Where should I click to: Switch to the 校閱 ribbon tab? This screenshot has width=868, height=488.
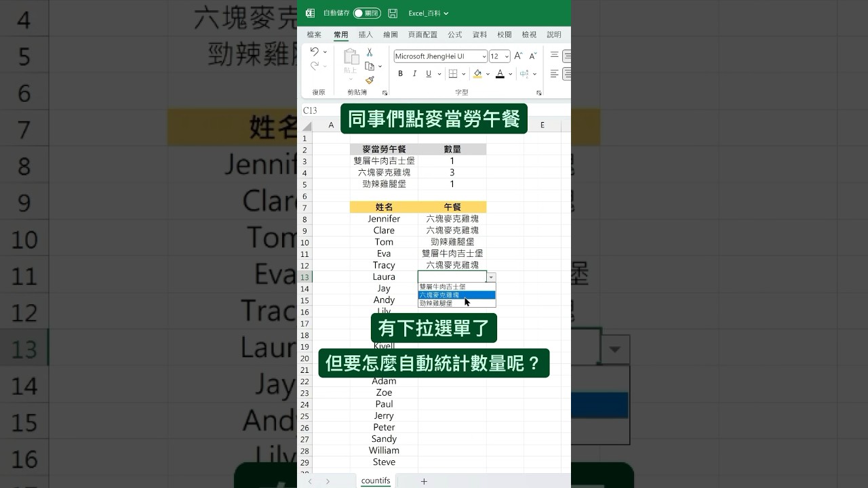click(x=505, y=35)
